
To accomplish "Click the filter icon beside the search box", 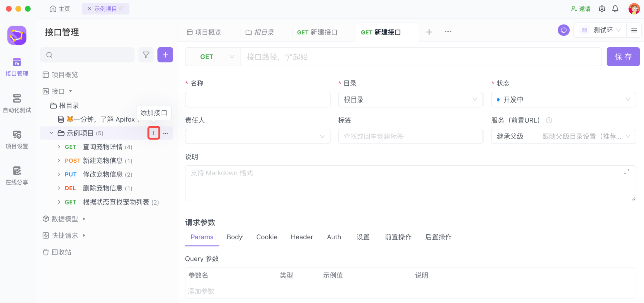I will coord(146,55).
